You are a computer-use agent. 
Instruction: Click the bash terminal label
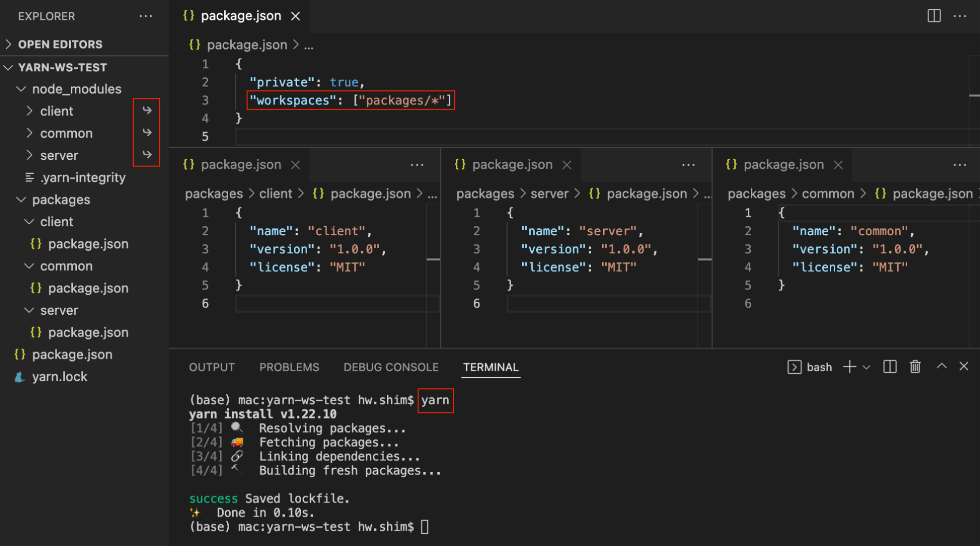coord(819,368)
